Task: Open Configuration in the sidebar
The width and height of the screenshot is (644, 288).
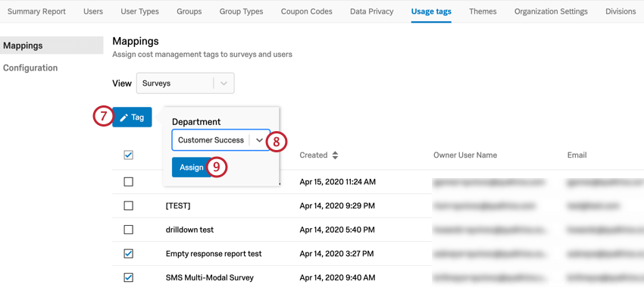Action: tap(30, 67)
